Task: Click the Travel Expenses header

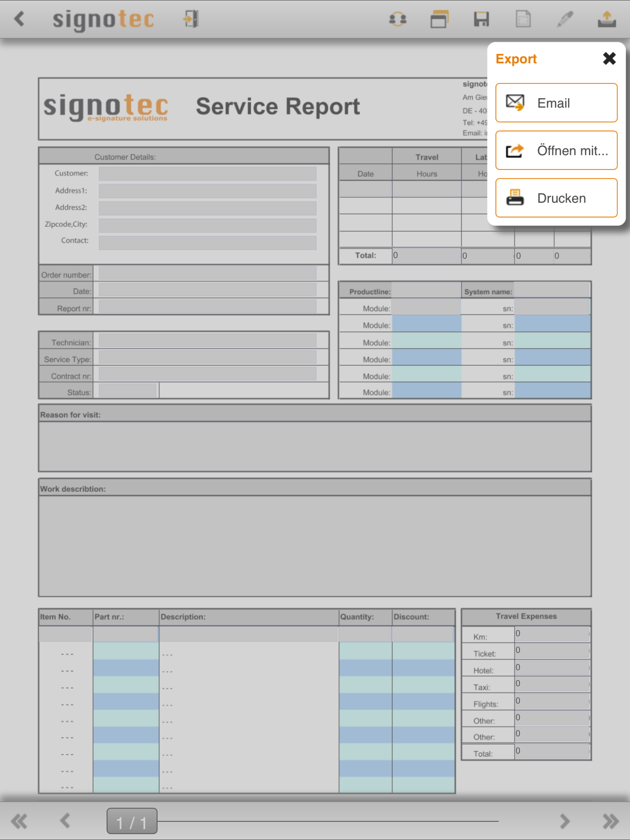Action: click(526, 616)
